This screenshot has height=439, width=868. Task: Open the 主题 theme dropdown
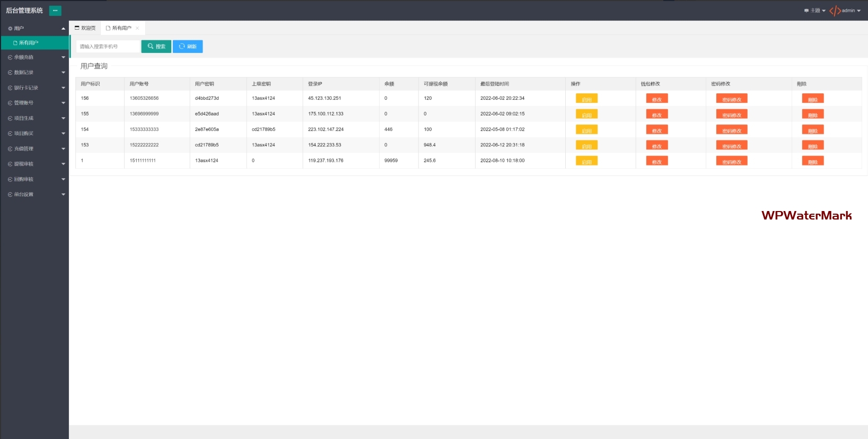point(815,11)
